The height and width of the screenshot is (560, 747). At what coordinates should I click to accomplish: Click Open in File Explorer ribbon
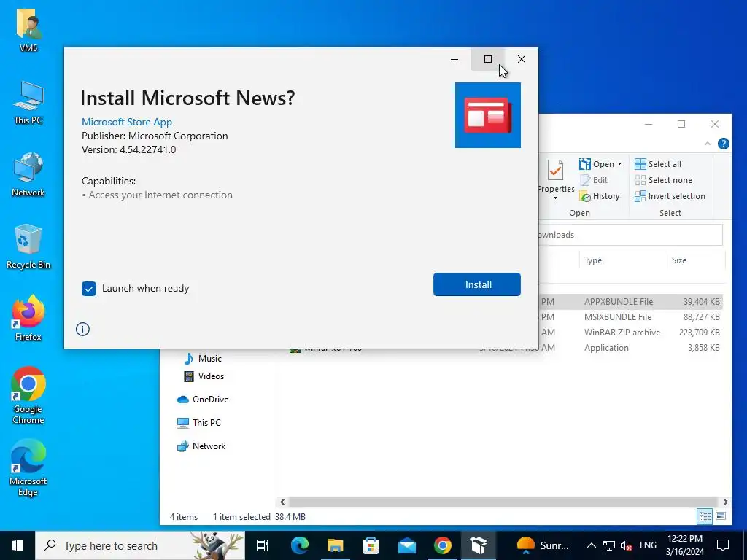point(597,164)
